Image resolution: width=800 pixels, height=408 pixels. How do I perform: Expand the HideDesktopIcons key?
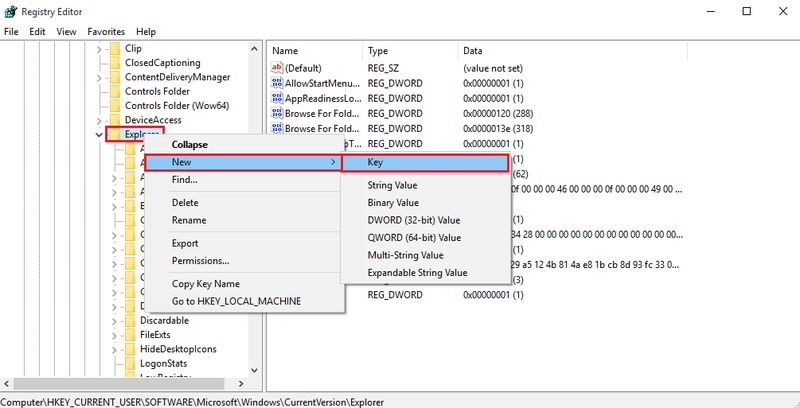(x=114, y=349)
